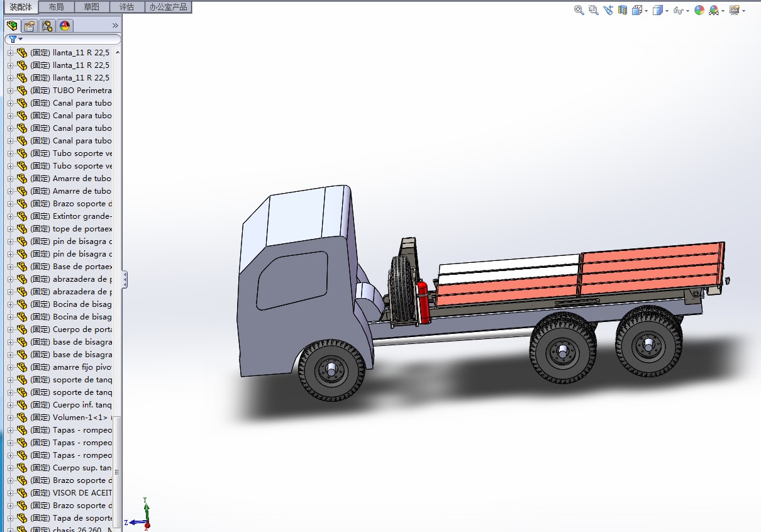Switch to the PropertyManager tab icon

[x=30, y=26]
